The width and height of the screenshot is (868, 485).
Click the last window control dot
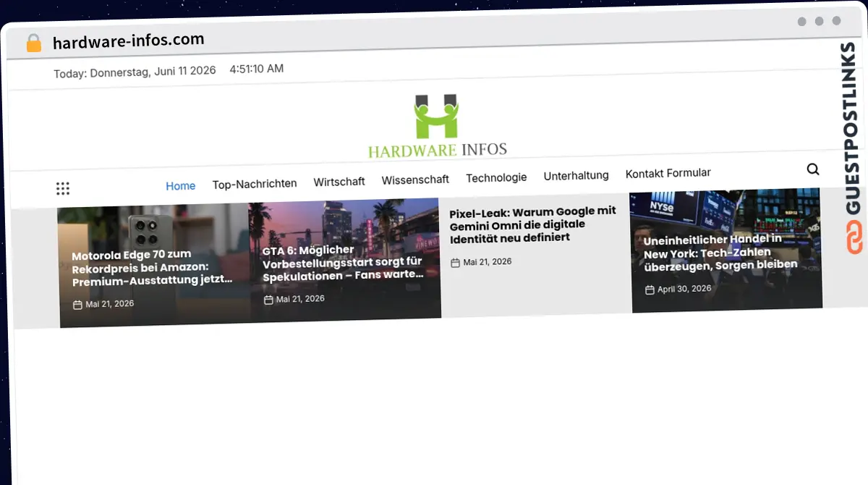[x=837, y=21]
